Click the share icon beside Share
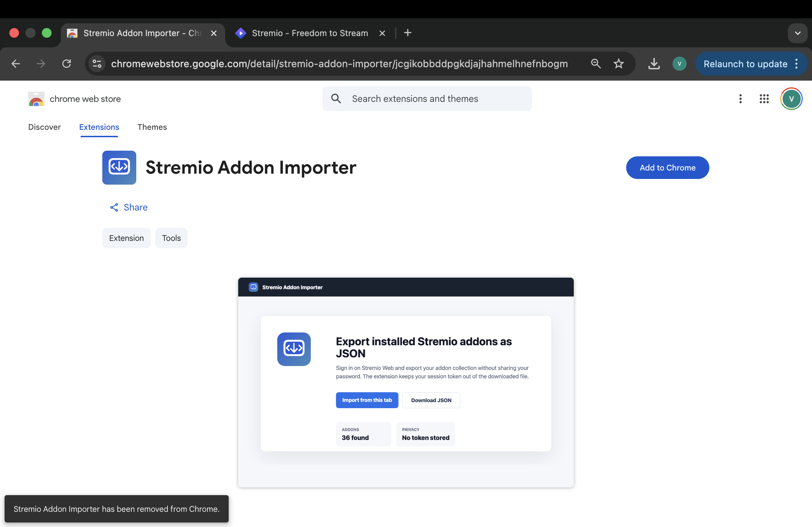The height and width of the screenshot is (527, 812). coord(114,207)
